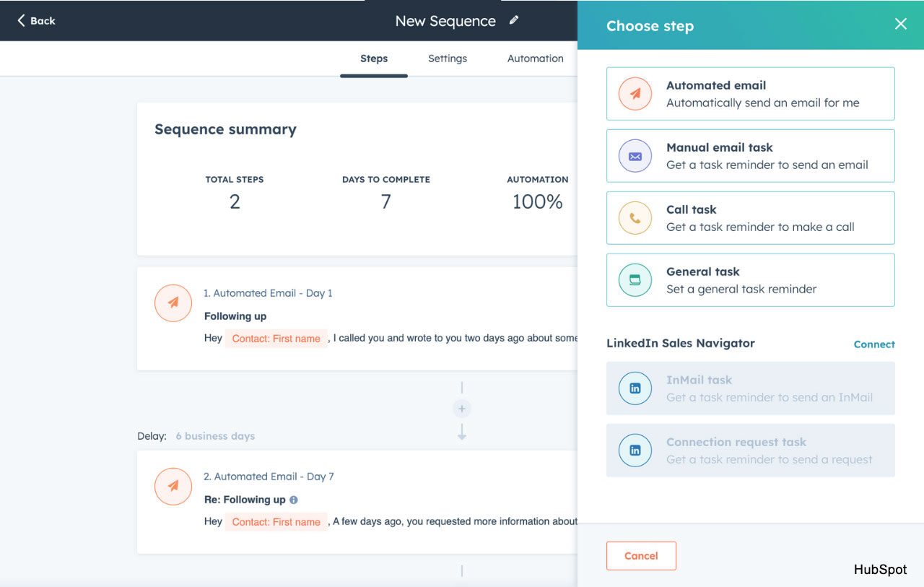924x587 pixels.
Task: Select the Steps tab
Action: click(374, 58)
